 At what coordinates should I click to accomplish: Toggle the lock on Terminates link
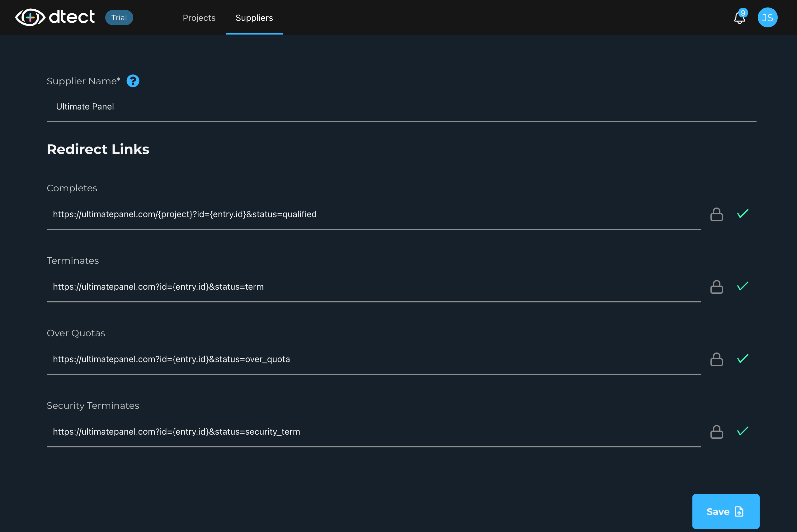pyautogui.click(x=716, y=287)
